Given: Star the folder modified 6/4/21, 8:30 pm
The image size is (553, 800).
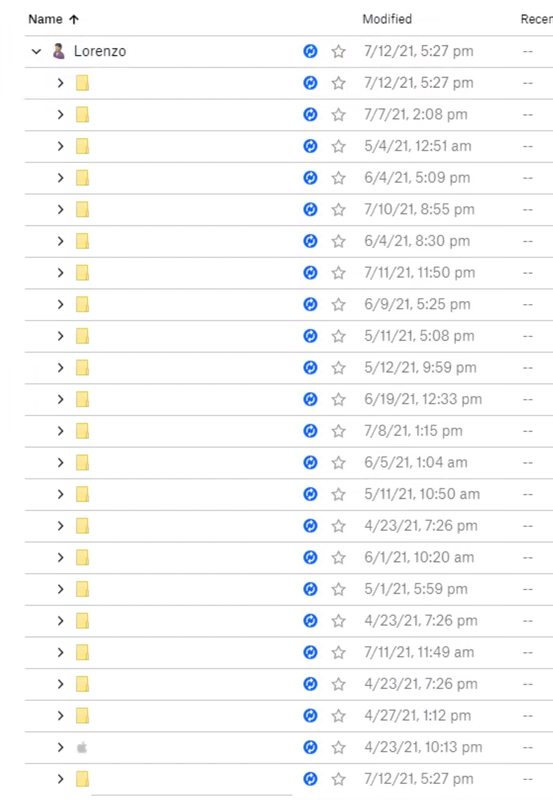Looking at the screenshot, I should tap(338, 241).
